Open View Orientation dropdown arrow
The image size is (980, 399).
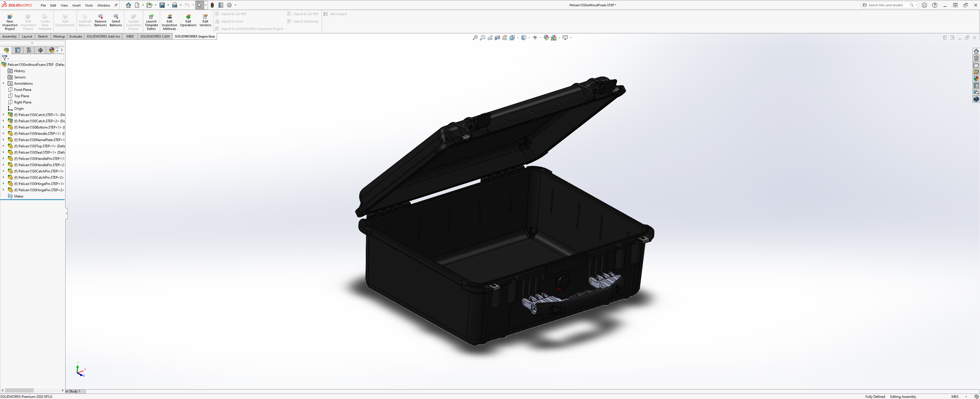tap(518, 38)
